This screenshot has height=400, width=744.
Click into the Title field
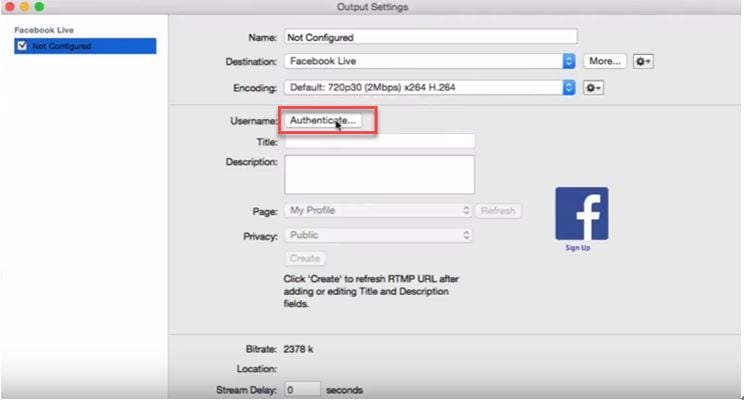380,141
